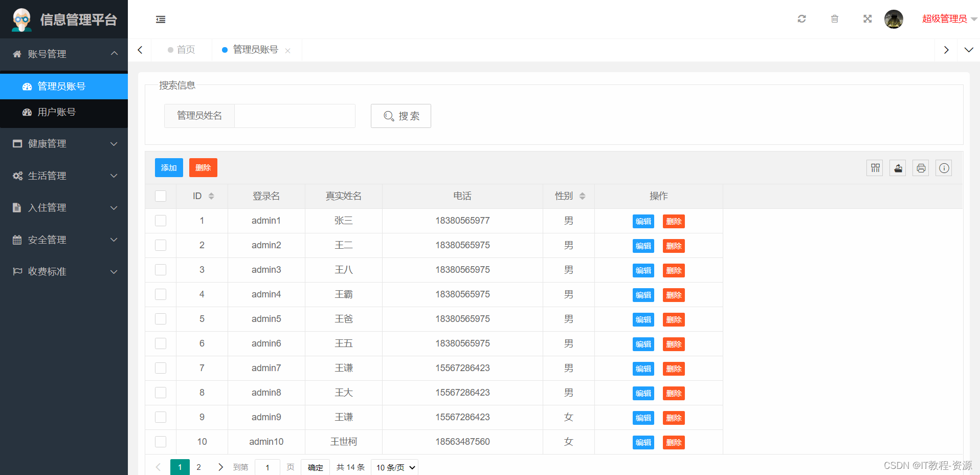Expand the 健康管理 sidebar menu
This screenshot has width=980, height=475.
click(64, 143)
